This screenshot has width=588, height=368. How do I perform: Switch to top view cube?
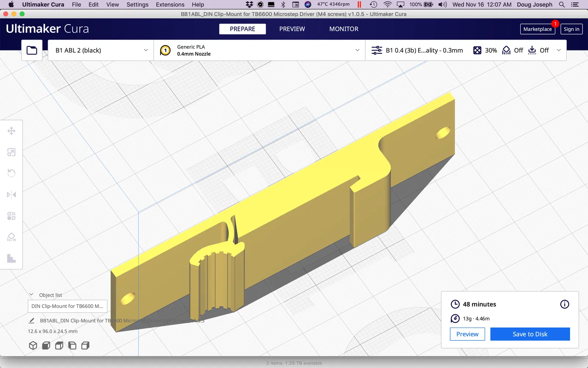(59, 346)
